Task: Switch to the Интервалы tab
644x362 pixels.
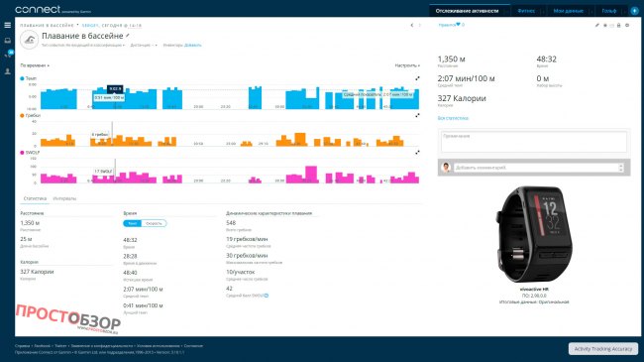Action: 64,198
